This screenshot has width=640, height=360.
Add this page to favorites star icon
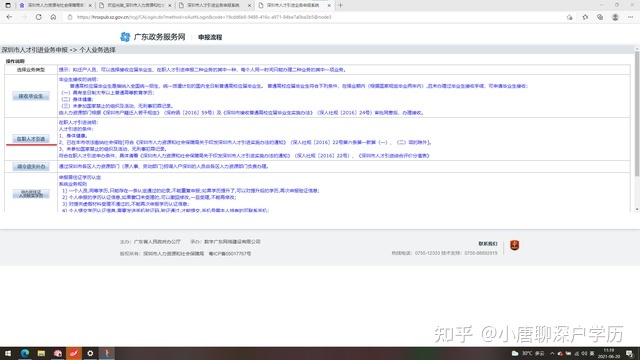pos(569,17)
